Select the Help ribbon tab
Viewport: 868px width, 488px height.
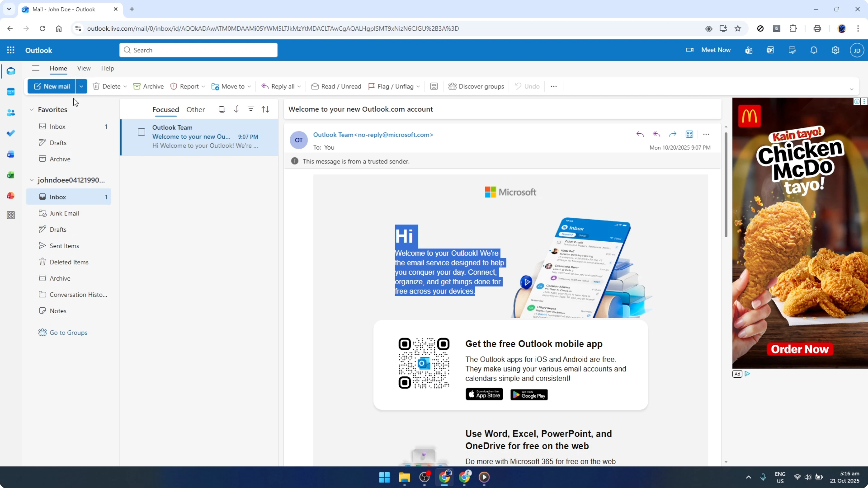(108, 68)
